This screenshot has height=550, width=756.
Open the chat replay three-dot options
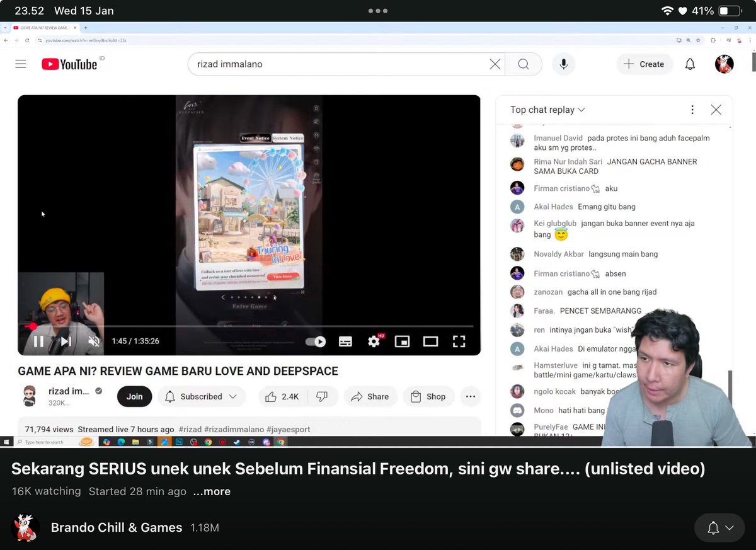pos(692,110)
